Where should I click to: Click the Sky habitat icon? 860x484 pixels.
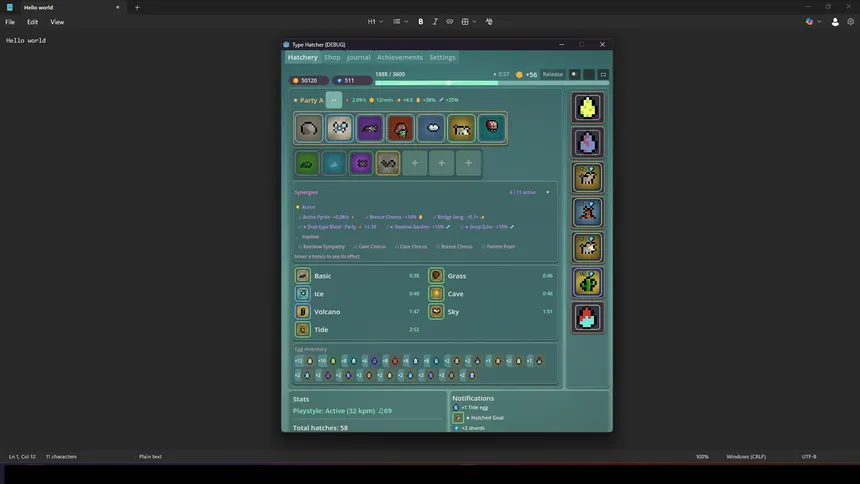click(x=436, y=312)
